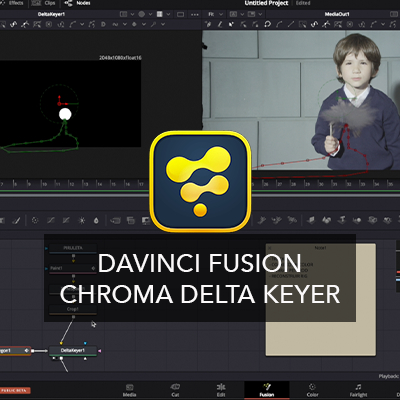Toggle the single-viewer icon beside MediaOut1 title
This screenshot has width=400, height=400.
(x=394, y=14)
